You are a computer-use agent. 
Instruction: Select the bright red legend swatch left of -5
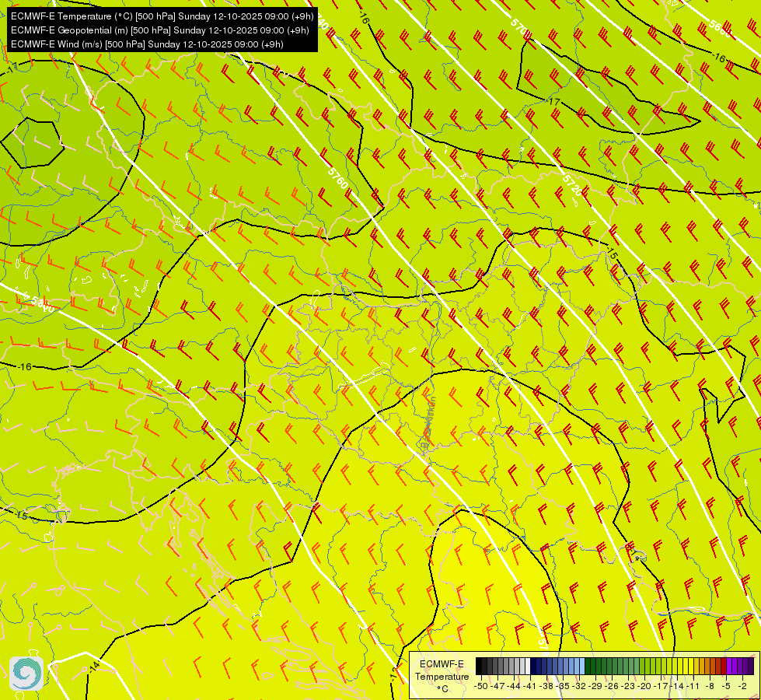point(724,666)
